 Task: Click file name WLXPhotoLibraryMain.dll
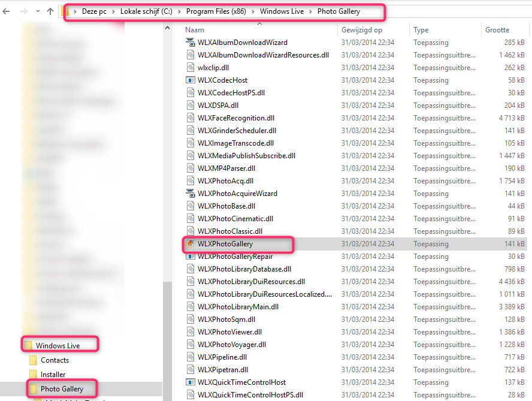pos(238,307)
